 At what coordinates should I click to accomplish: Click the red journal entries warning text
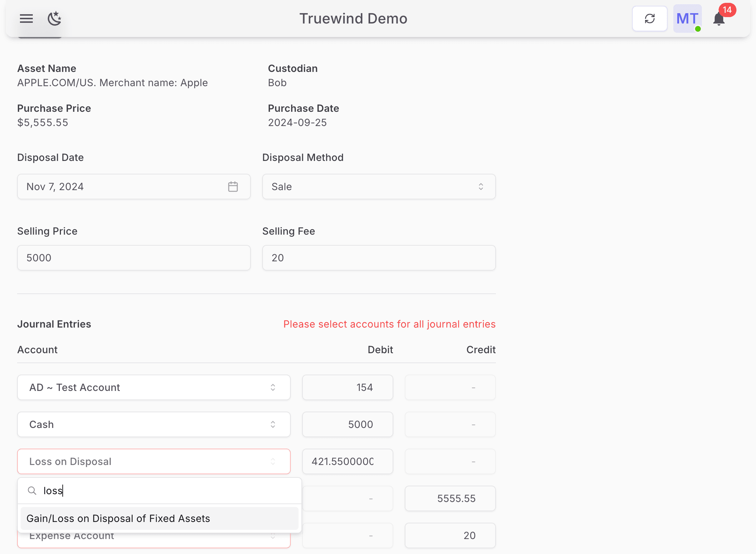[x=389, y=324]
